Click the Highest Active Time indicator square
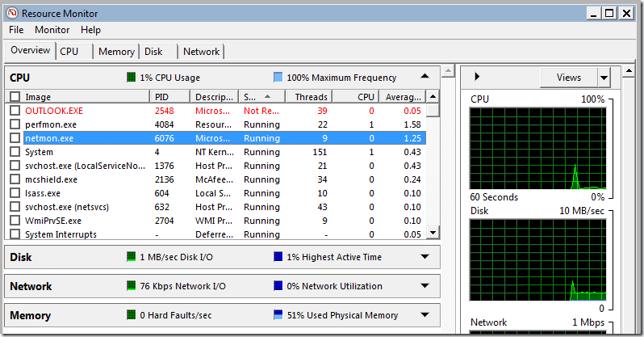This screenshot has height=337, width=644. (x=278, y=258)
